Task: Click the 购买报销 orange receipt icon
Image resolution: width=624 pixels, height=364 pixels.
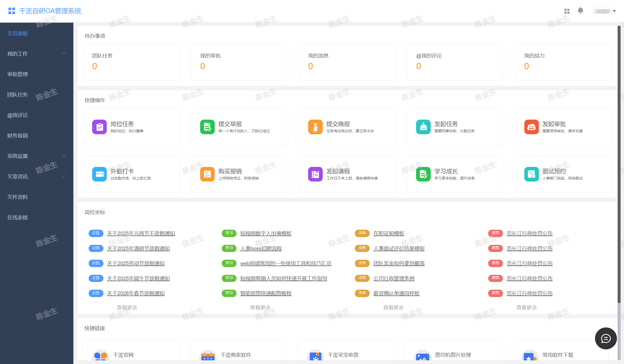Action: [x=207, y=174]
